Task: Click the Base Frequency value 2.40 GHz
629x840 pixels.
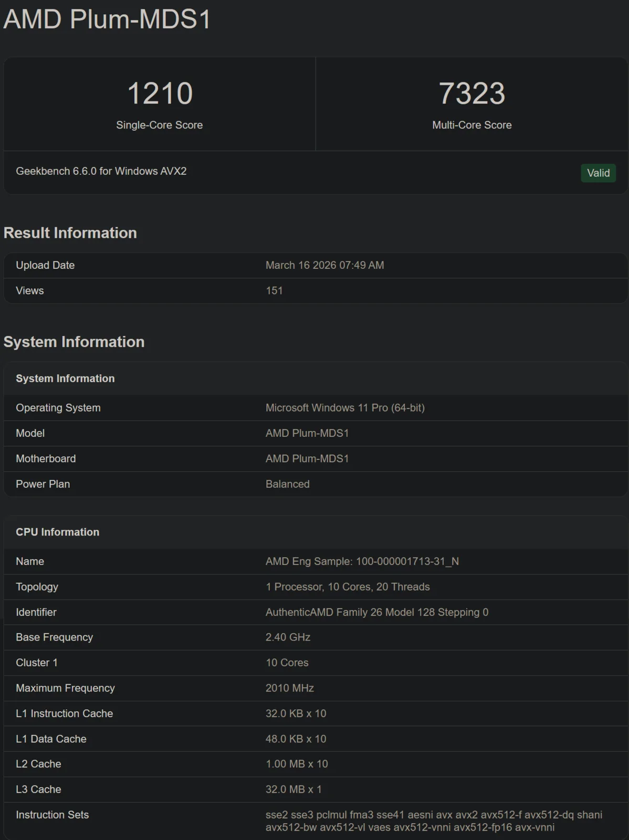Action: coord(288,637)
